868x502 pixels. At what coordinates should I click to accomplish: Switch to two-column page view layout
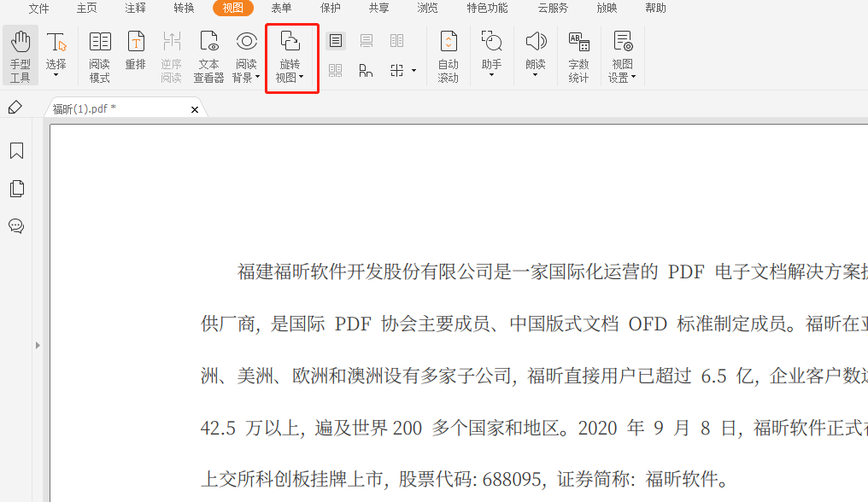click(x=395, y=40)
